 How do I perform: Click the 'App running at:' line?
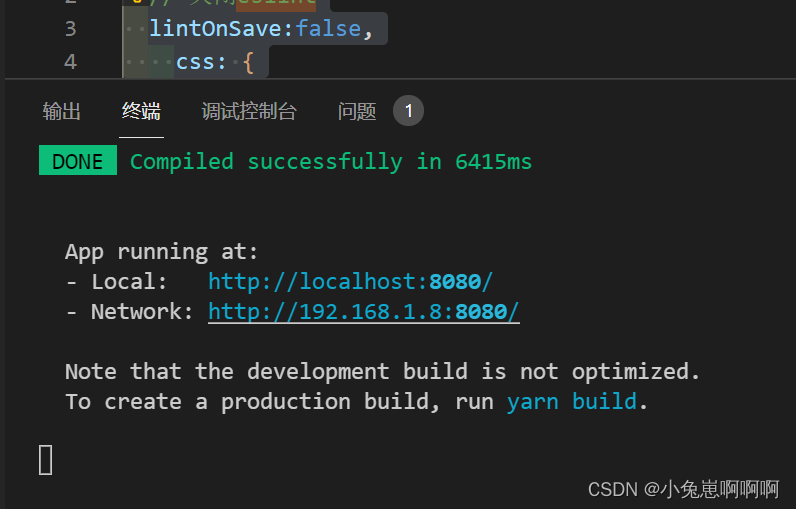click(x=161, y=251)
